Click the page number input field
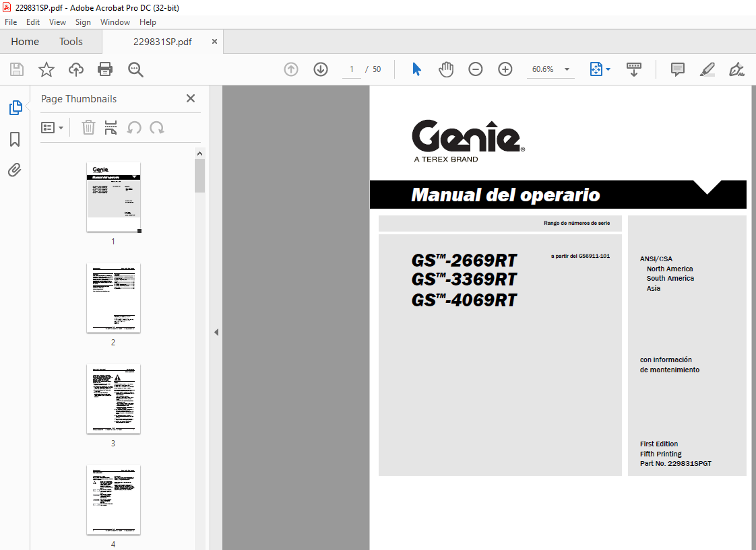 pyautogui.click(x=352, y=69)
